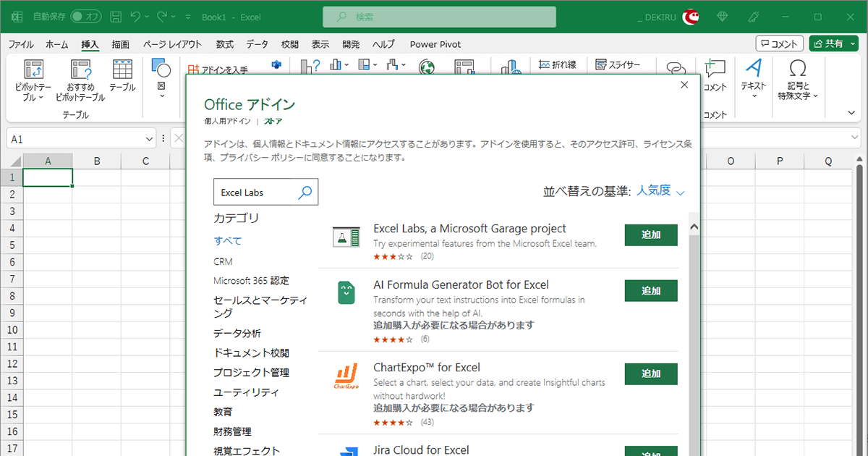The width and height of the screenshot is (868, 456).
Task: Add AI Formula Generator Bot for Excel
Action: coord(651,291)
